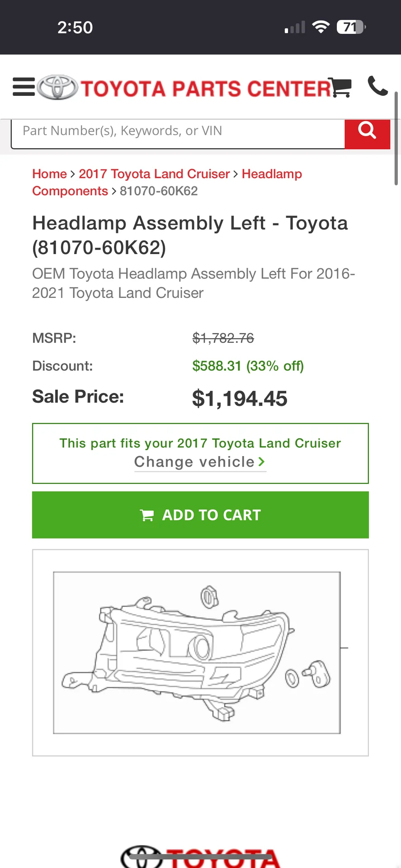
Task: Click the Change vehicle link
Action: click(194, 462)
